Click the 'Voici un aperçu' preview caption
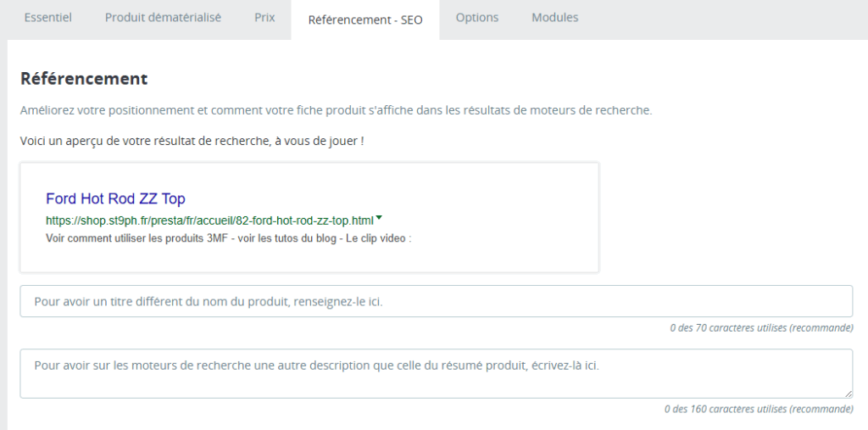 [x=192, y=140]
